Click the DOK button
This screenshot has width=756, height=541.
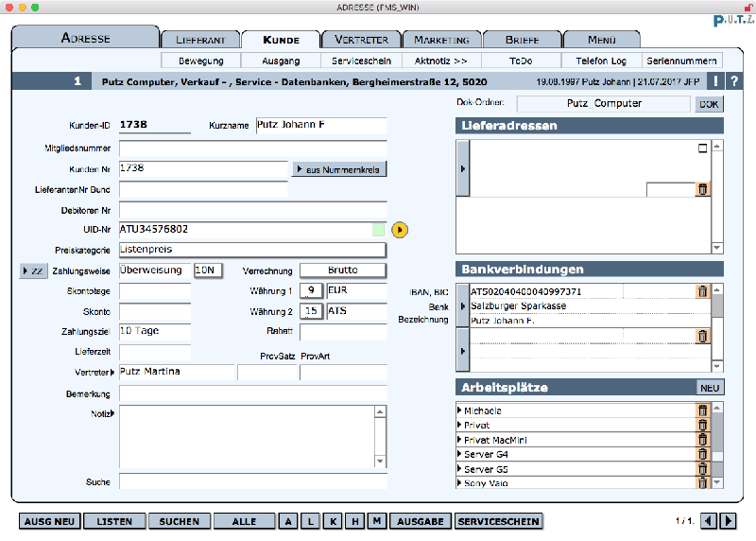pos(709,104)
